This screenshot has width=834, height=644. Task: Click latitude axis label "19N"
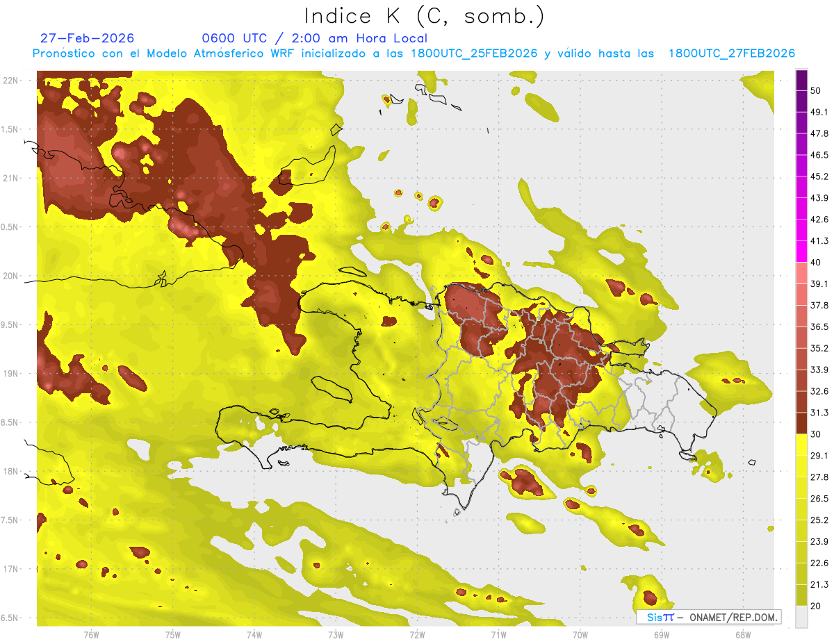tap(11, 374)
